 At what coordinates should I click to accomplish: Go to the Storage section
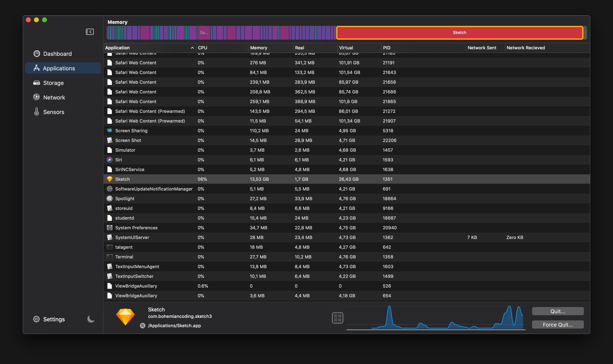pyautogui.click(x=53, y=83)
